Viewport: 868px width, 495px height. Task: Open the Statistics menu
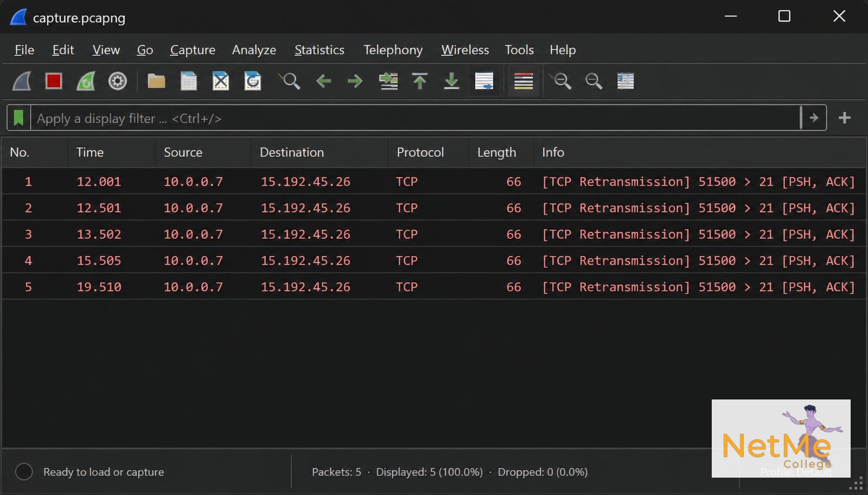click(x=319, y=50)
